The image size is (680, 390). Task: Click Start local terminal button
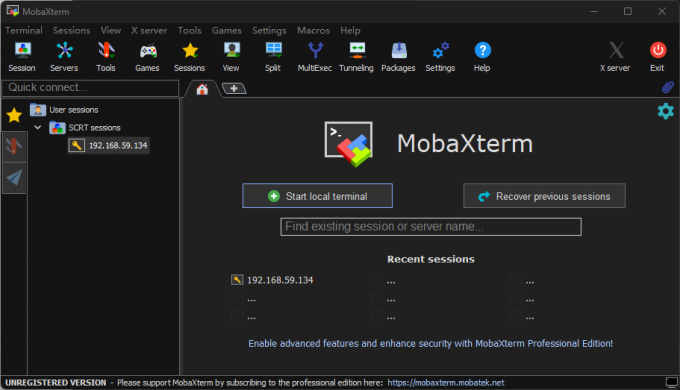pos(317,196)
